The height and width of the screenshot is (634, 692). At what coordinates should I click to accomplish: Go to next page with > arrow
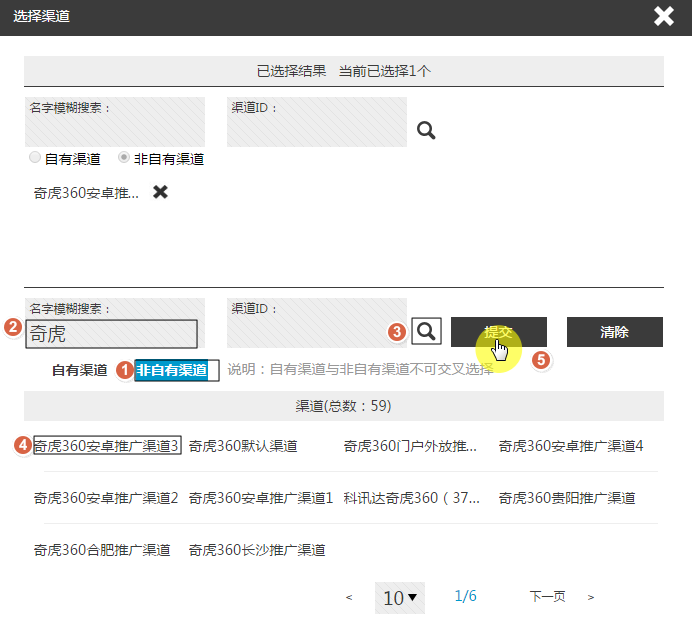point(591,597)
